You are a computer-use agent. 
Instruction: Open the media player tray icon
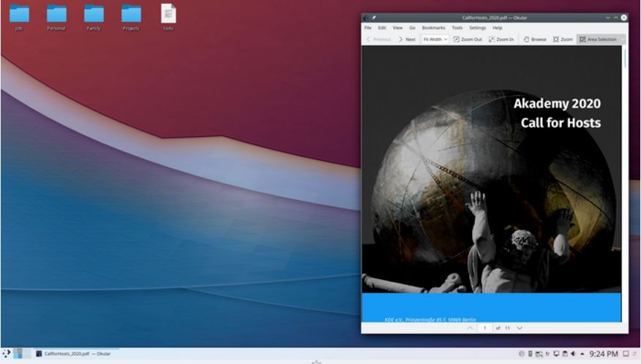point(521,354)
